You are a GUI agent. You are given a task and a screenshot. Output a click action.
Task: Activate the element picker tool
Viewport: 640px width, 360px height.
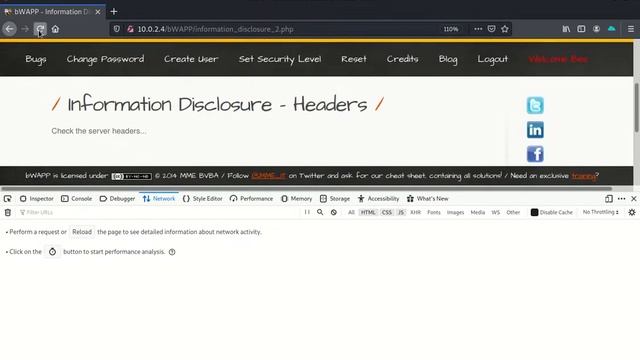8,199
